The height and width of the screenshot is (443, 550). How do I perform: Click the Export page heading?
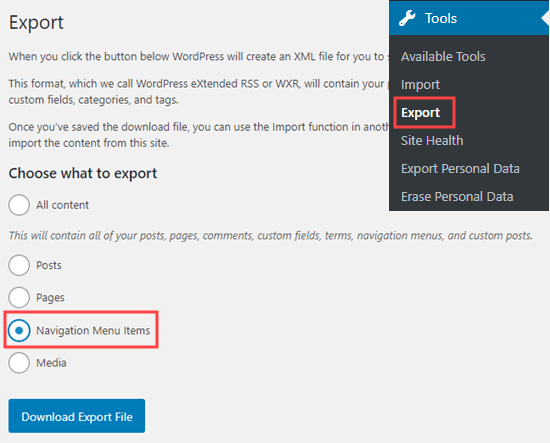36,22
